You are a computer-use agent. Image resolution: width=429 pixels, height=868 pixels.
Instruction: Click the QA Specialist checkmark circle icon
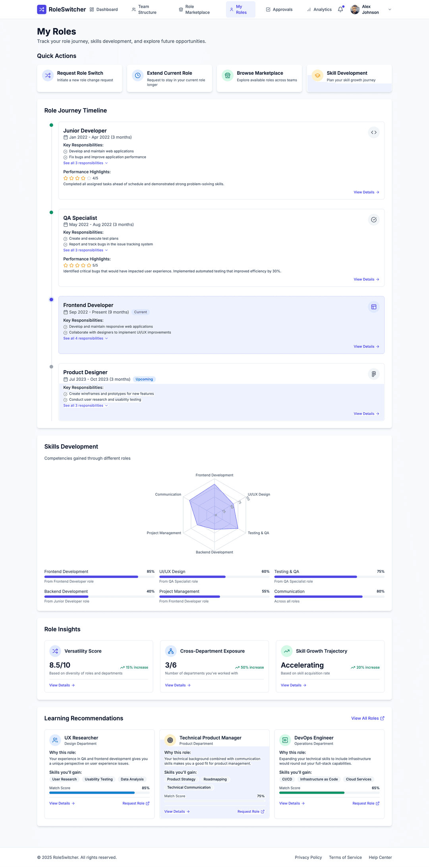point(374,220)
